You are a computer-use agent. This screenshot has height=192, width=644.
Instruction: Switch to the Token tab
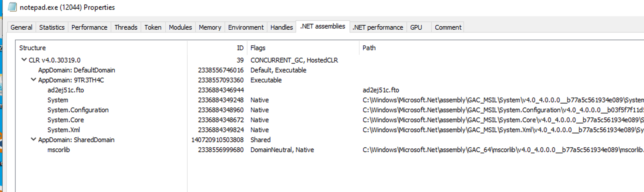coord(153,27)
